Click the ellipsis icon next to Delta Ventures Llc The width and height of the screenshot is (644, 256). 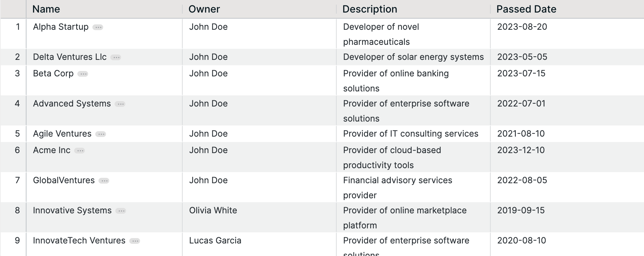[x=116, y=57]
